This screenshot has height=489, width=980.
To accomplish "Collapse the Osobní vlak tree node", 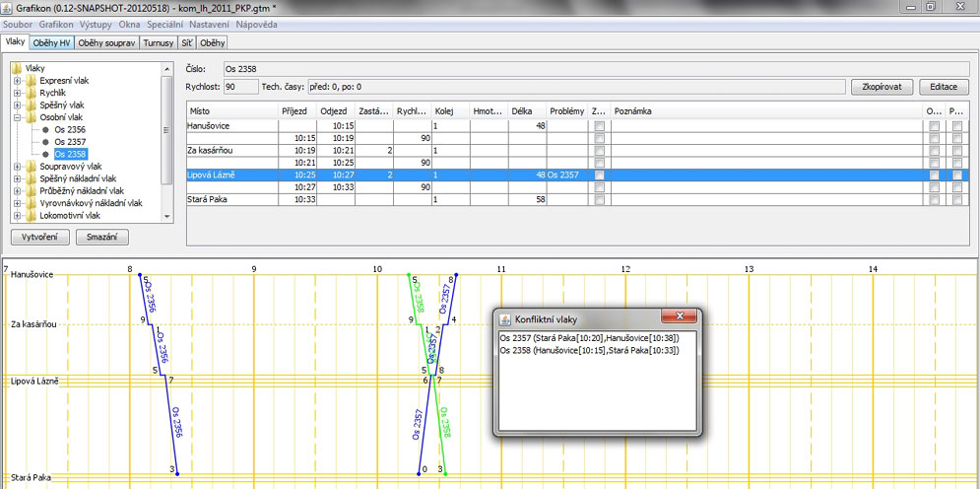I will [x=18, y=117].
